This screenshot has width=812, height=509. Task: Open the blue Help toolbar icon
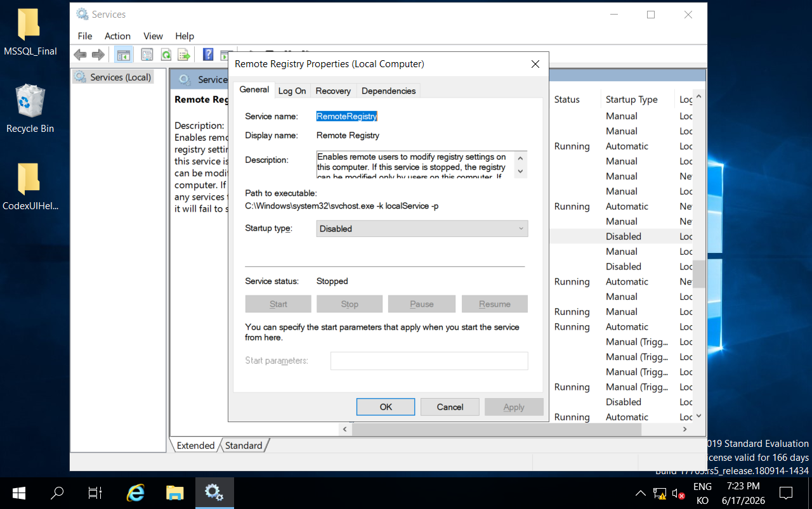click(x=207, y=55)
